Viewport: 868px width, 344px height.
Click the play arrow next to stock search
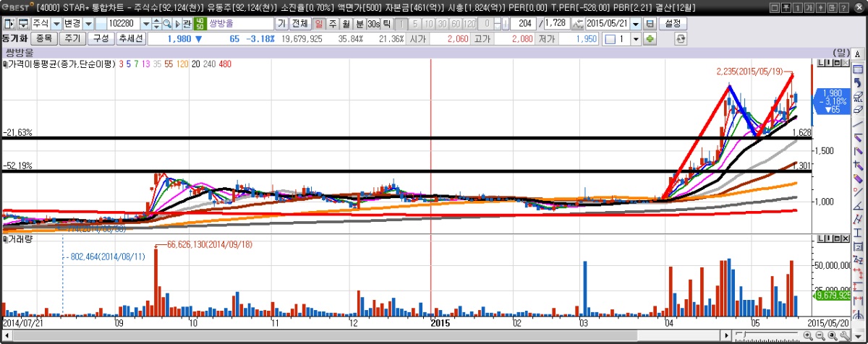coord(177,24)
